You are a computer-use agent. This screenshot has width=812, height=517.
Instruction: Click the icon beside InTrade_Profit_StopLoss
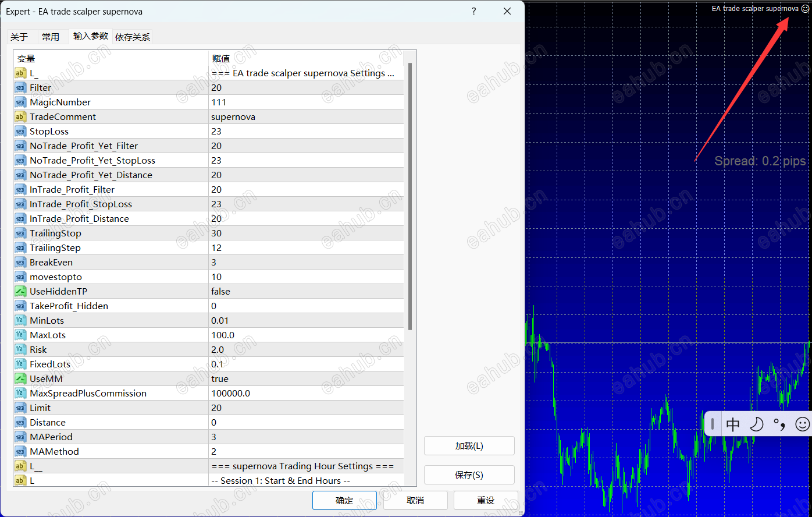[x=20, y=204]
